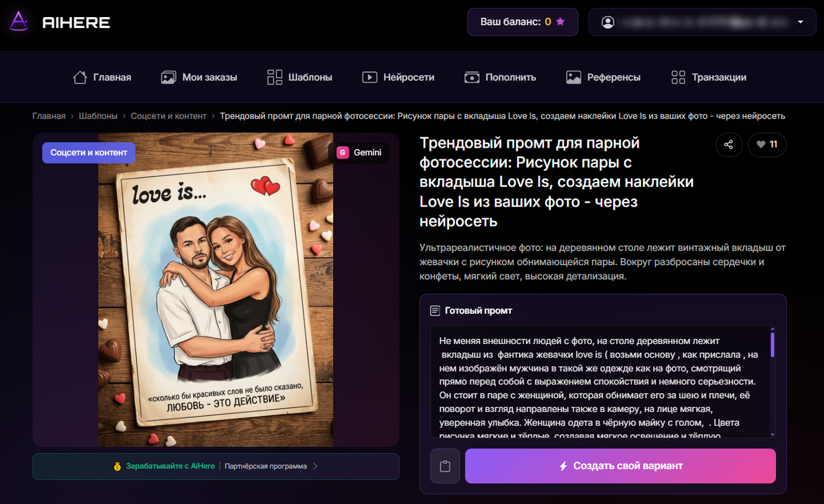This screenshot has width=824, height=504.
Task: Like the template with heart button
Action: point(767,145)
